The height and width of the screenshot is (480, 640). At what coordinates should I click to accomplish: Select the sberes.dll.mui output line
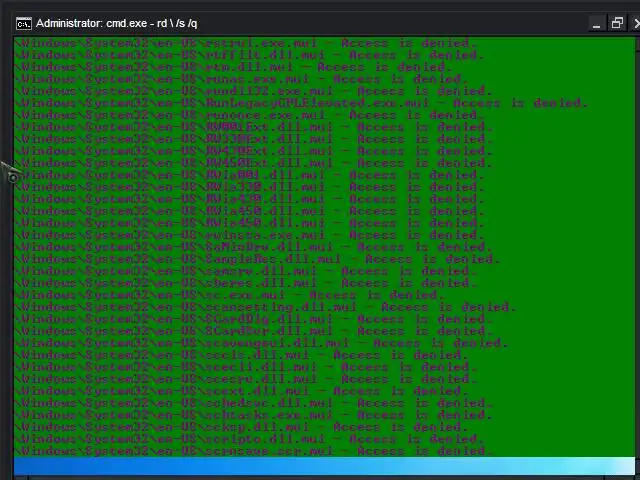[x=245, y=283]
